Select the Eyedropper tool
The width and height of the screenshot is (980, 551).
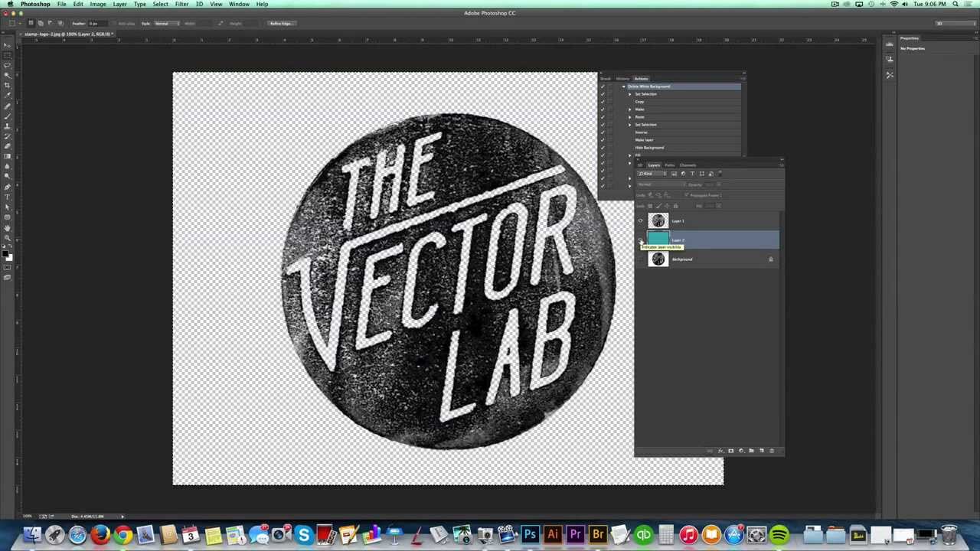coord(8,93)
